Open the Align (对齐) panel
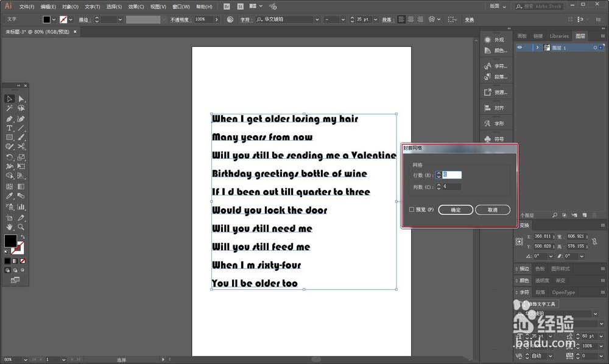The image size is (609, 364). pyautogui.click(x=495, y=108)
